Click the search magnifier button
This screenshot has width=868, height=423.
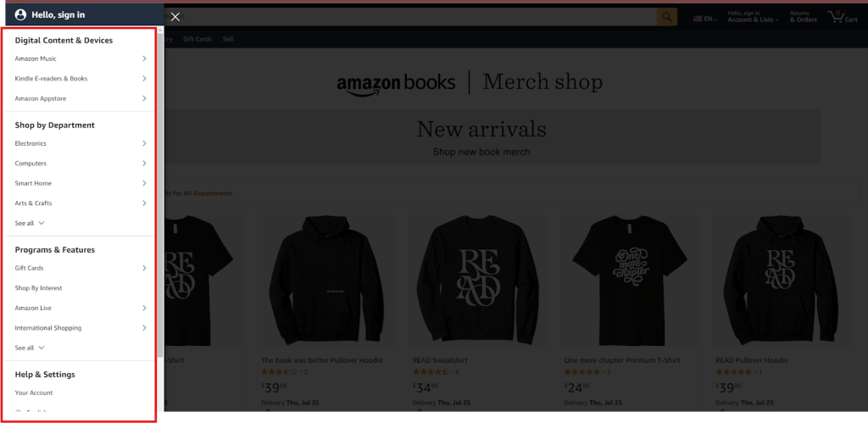667,17
